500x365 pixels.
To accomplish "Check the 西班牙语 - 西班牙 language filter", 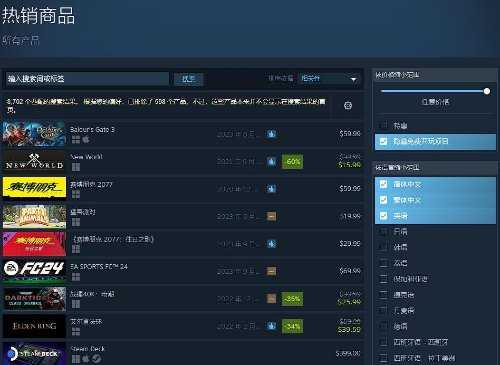I will (384, 342).
